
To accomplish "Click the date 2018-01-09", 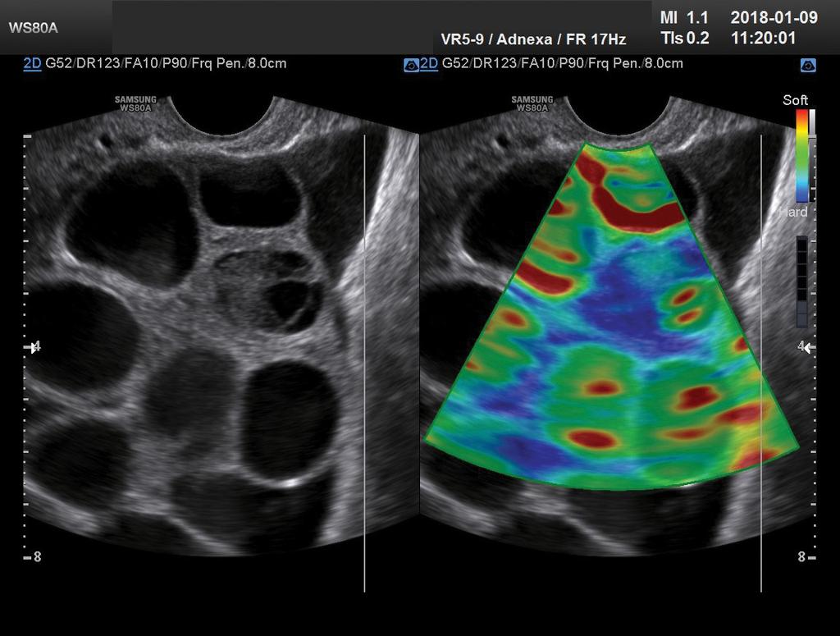I will [x=774, y=18].
